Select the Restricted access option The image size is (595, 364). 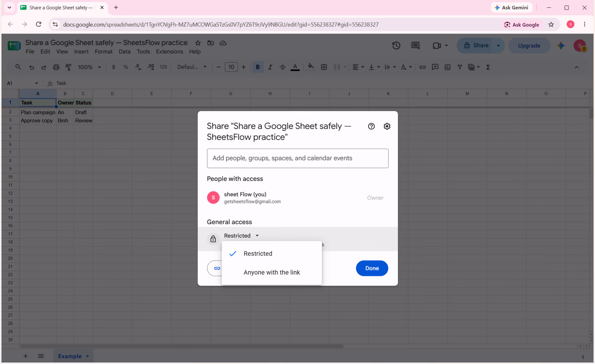click(272, 254)
